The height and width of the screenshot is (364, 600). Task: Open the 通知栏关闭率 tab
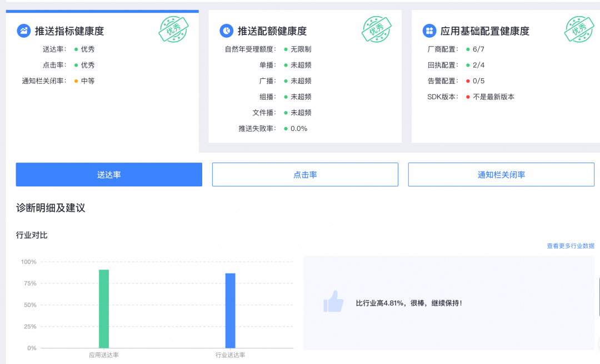501,175
